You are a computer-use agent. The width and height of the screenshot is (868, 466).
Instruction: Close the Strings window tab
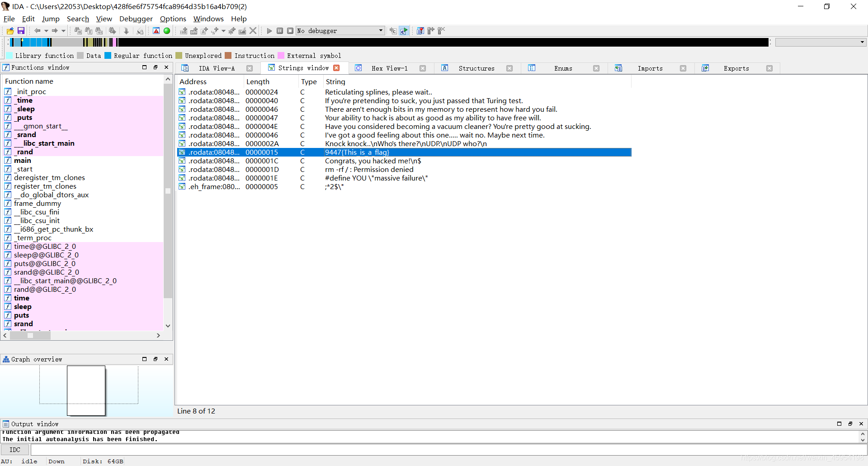[x=336, y=68]
